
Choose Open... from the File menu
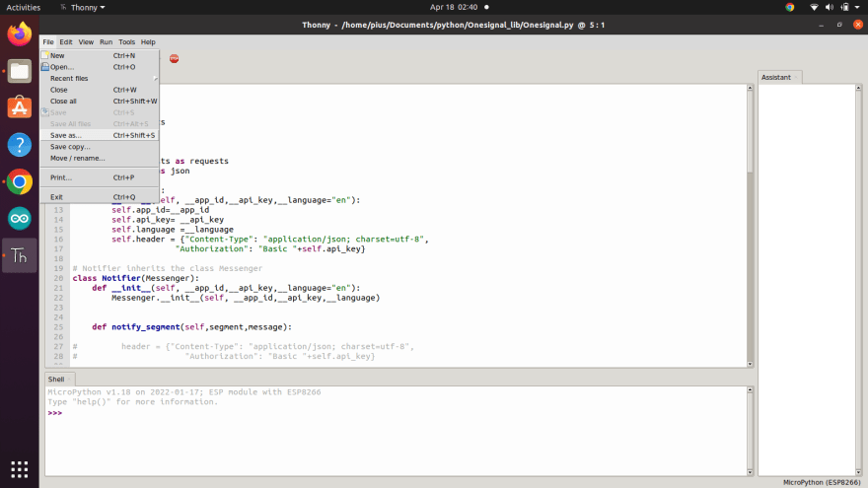coord(100,67)
